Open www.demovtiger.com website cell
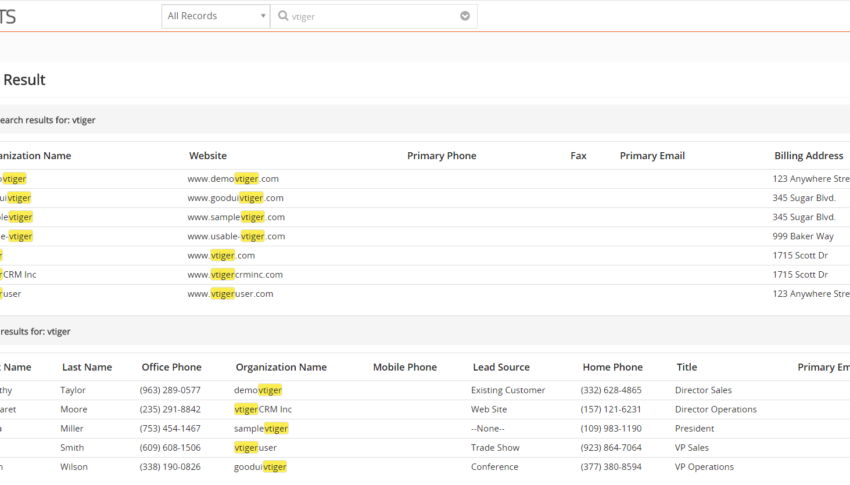The width and height of the screenshot is (850, 485). tap(233, 179)
